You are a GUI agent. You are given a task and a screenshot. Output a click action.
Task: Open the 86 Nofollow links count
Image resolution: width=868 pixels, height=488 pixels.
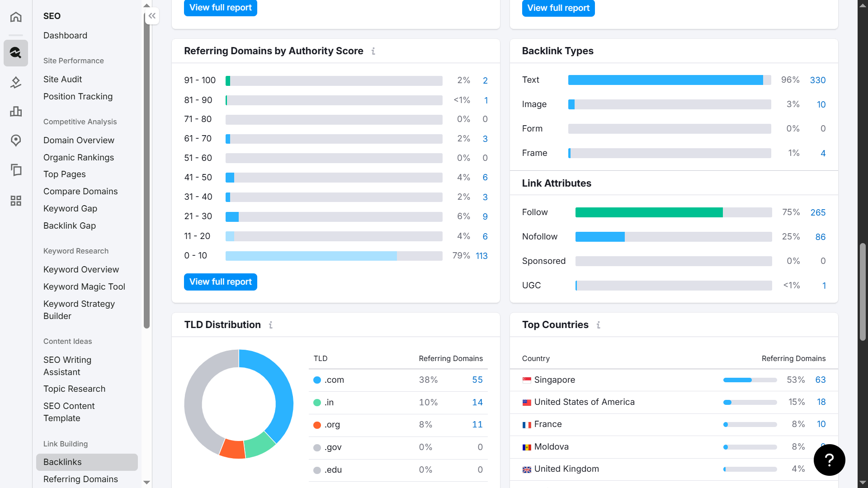coord(821,237)
